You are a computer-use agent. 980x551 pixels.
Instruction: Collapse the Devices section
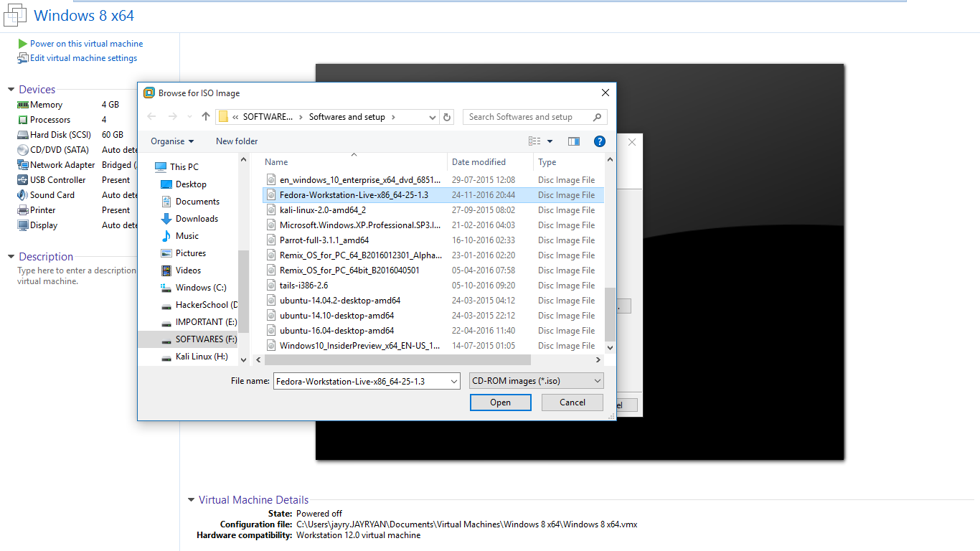click(11, 90)
